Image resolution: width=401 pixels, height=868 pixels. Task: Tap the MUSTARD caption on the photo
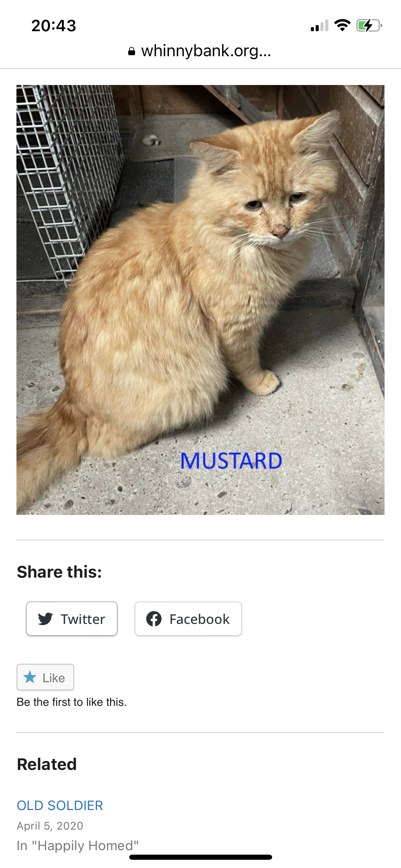[231, 461]
